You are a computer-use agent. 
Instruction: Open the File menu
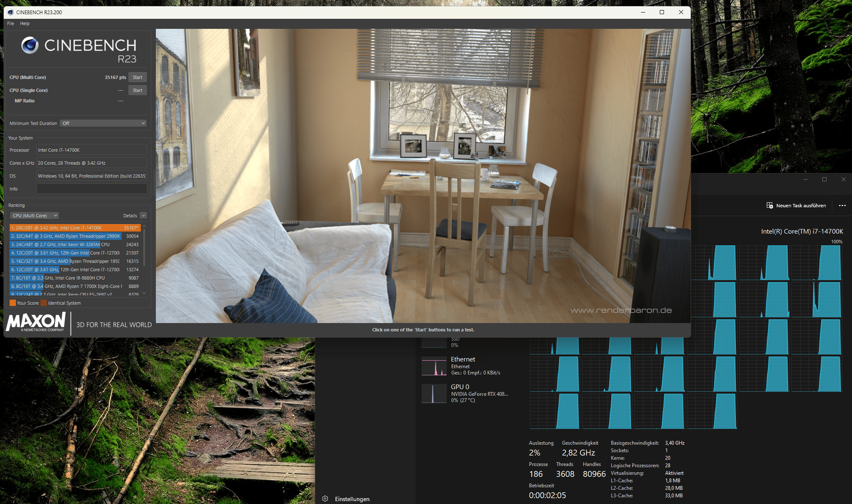(10, 23)
